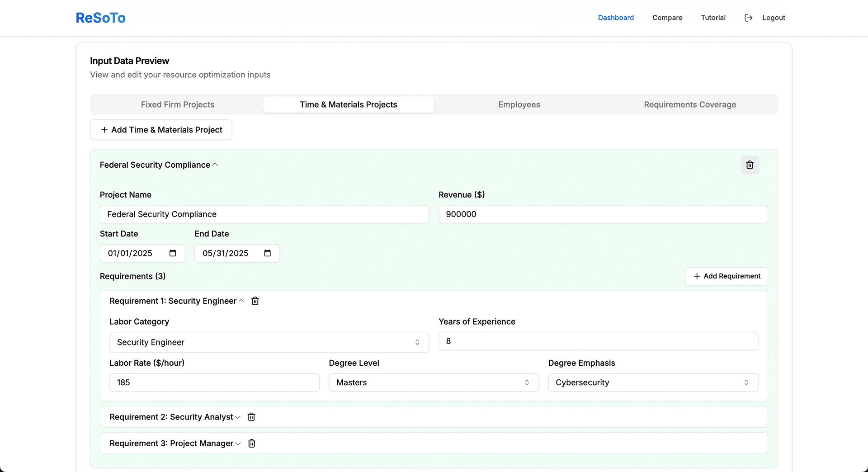Switch to the Employees tab
Image resolution: width=868 pixels, height=472 pixels.
(519, 104)
